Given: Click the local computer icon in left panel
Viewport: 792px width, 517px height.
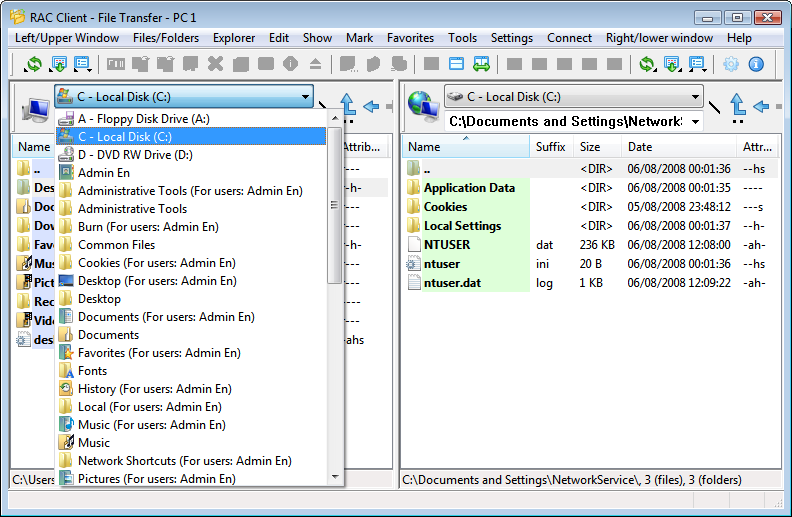Looking at the screenshot, I should (x=36, y=109).
